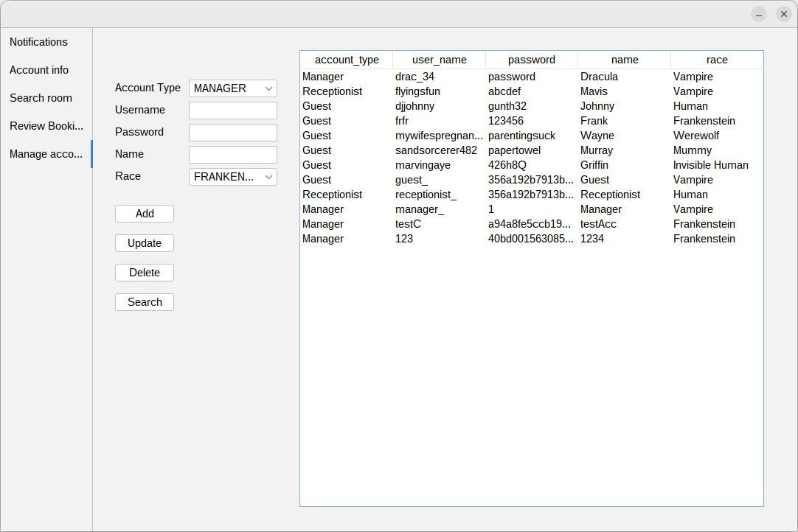The image size is (798, 532).
Task: Click the Update button
Action: coord(144,242)
